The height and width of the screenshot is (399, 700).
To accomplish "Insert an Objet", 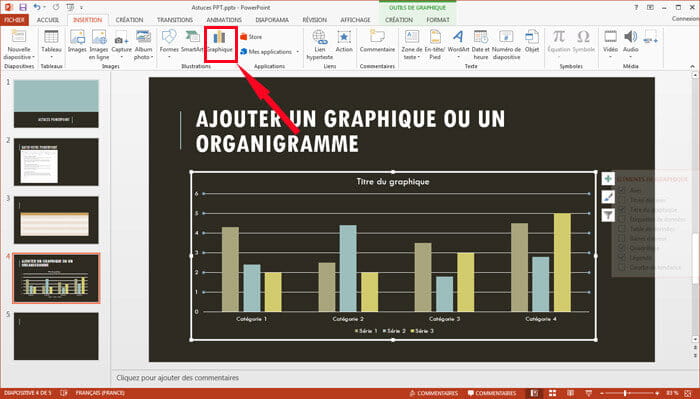I will point(532,42).
